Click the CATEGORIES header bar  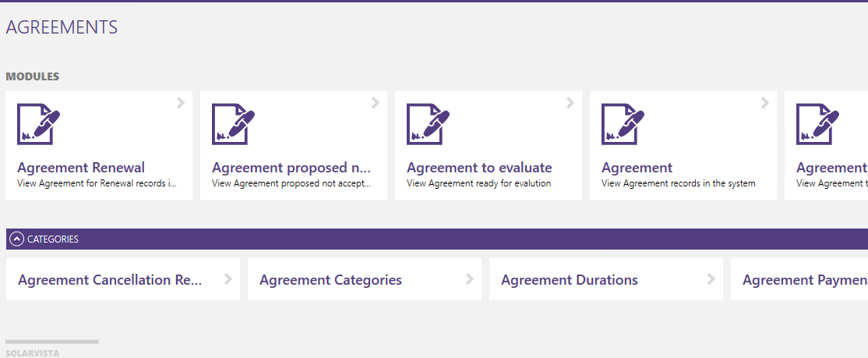437,239
